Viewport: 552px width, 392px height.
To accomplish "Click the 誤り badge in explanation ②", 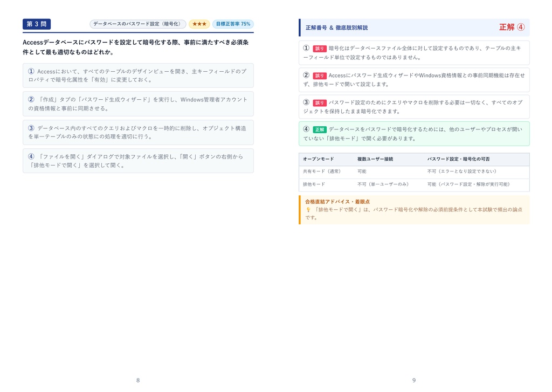I will click(319, 75).
